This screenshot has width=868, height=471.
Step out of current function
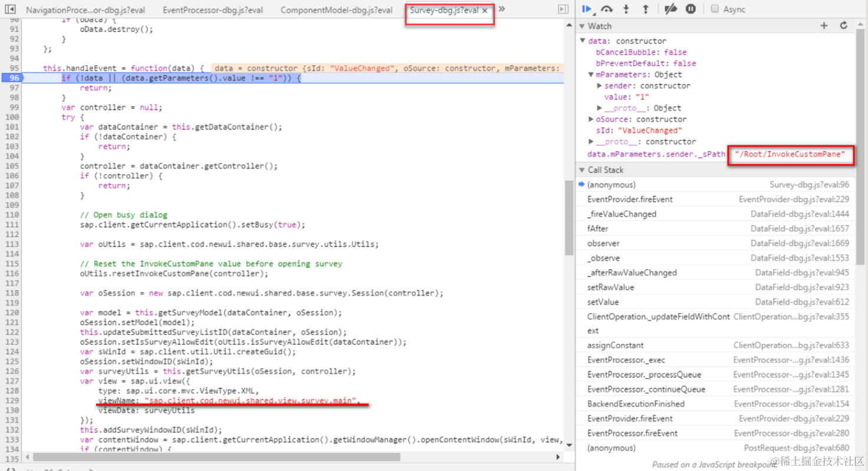tap(646, 9)
